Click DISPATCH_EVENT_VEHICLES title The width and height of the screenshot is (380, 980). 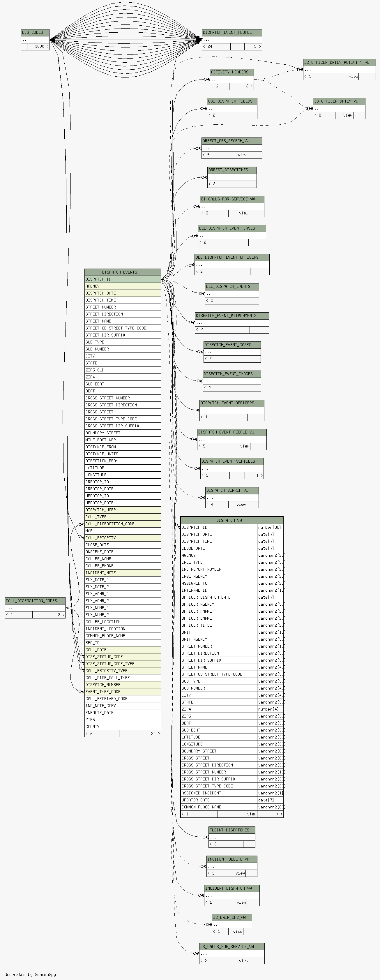coord(232,461)
